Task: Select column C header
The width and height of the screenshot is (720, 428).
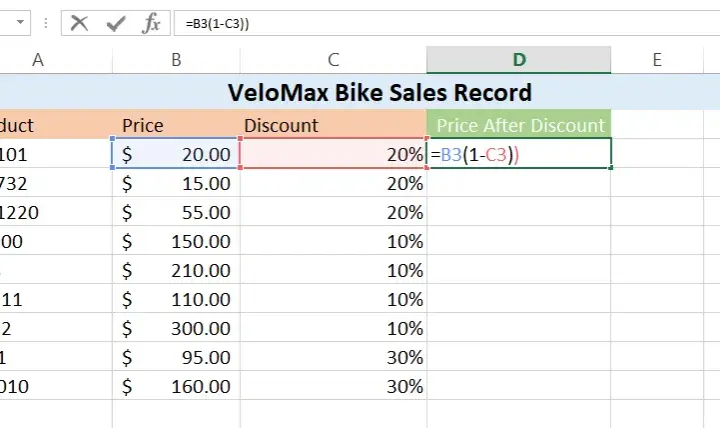Action: pos(333,60)
